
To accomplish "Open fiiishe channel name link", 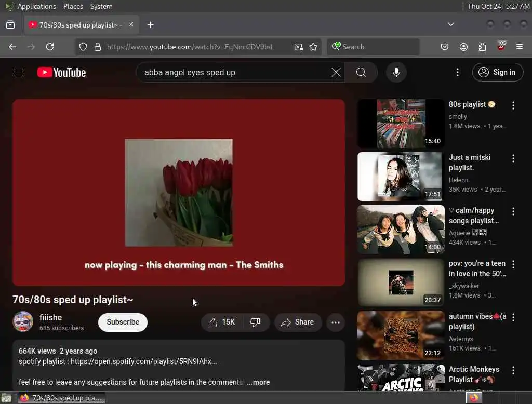I will click(50, 317).
